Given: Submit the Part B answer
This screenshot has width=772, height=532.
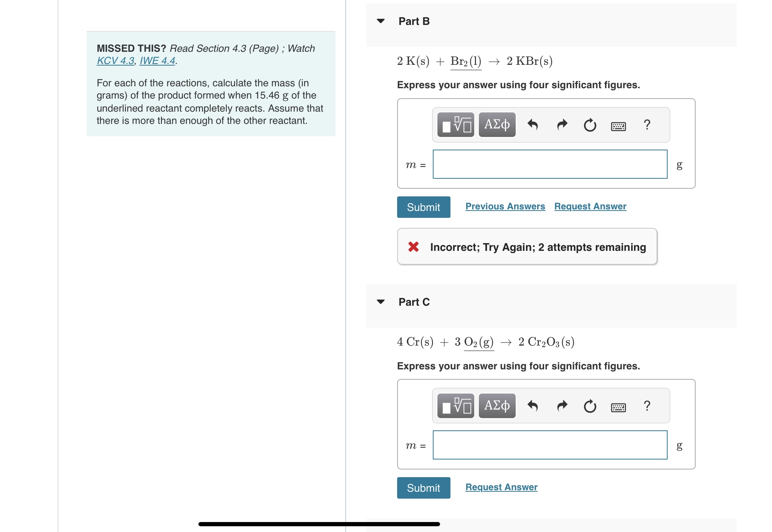Looking at the screenshot, I should (x=423, y=207).
